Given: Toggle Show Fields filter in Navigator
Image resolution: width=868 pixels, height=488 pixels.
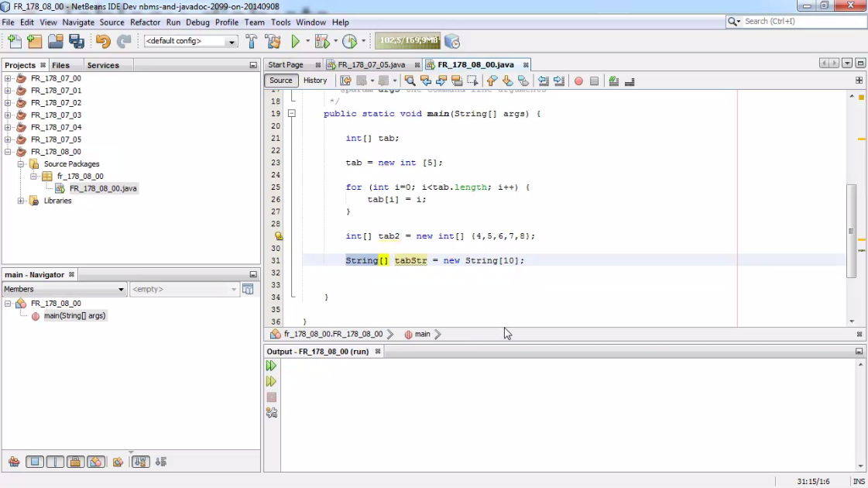Looking at the screenshot, I should (34, 462).
